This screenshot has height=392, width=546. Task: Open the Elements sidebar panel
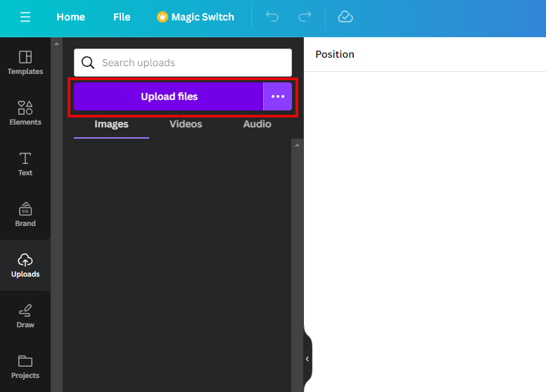coord(25,113)
